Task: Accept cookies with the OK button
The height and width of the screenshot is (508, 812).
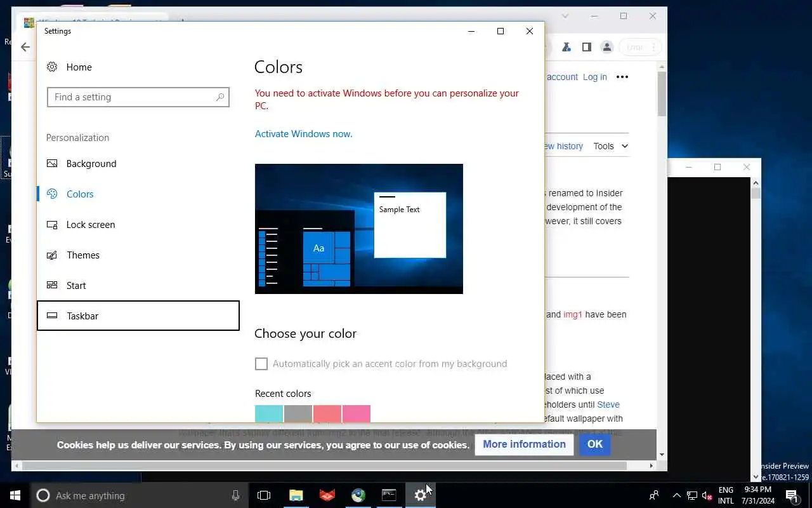Action: 595,444
